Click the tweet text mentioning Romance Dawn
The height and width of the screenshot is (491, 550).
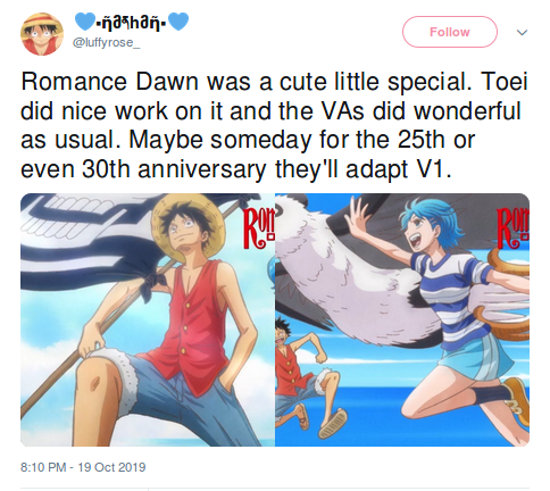click(x=274, y=126)
